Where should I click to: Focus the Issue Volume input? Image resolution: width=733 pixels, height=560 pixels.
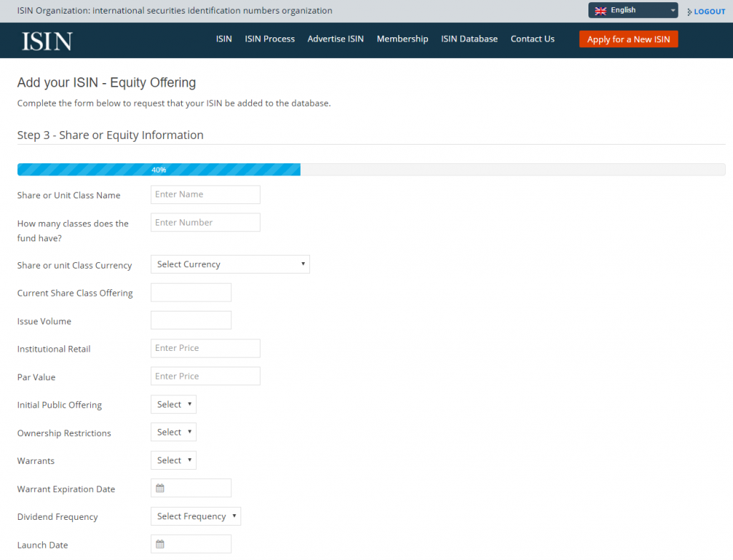pos(190,321)
